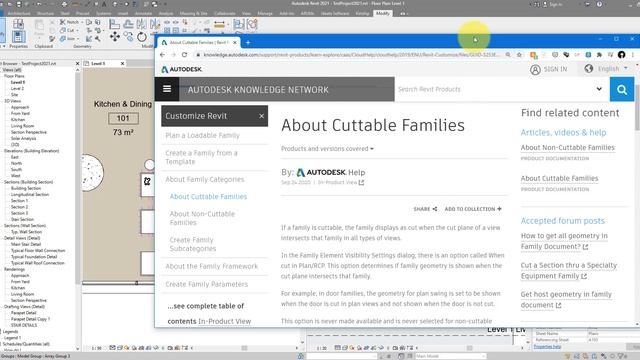Open the Chrome three-dot menu

(x=633, y=55)
